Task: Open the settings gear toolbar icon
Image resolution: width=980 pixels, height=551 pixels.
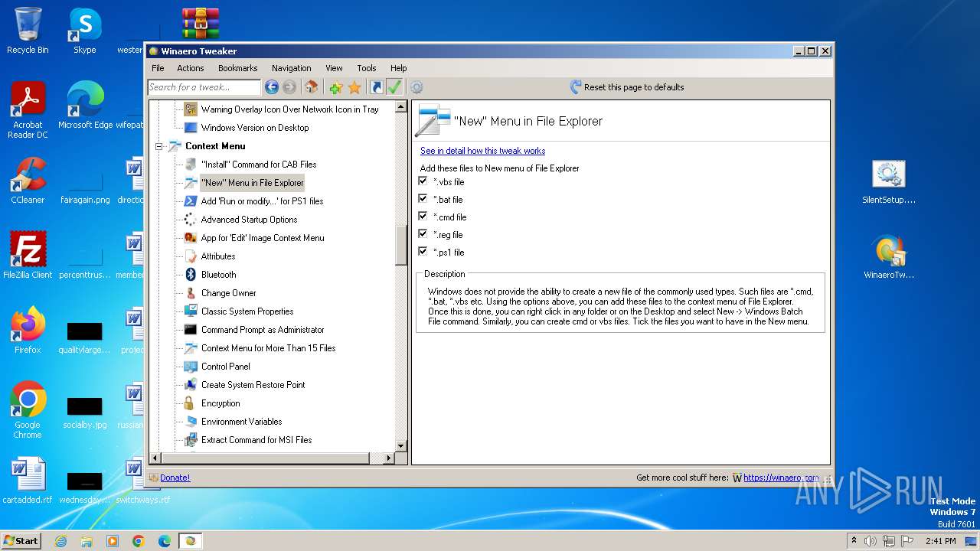Action: pos(416,87)
